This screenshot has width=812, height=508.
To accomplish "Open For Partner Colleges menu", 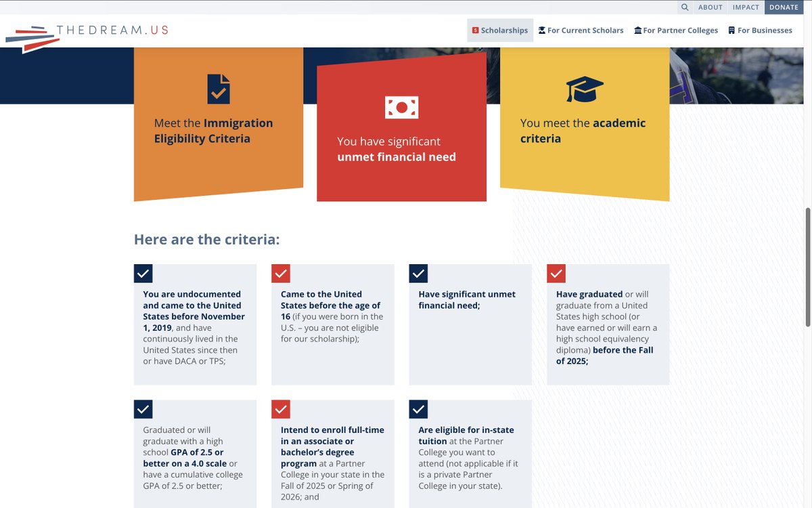I will pyautogui.click(x=676, y=30).
